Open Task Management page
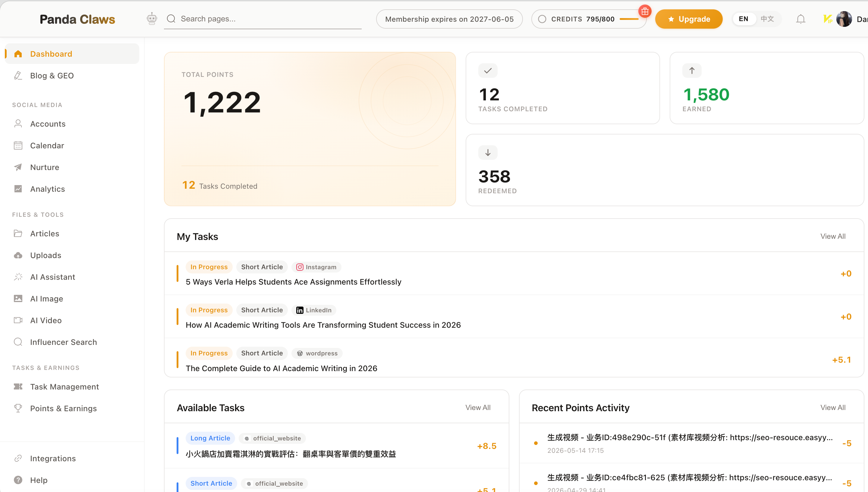868x492 pixels. [x=72, y=386]
